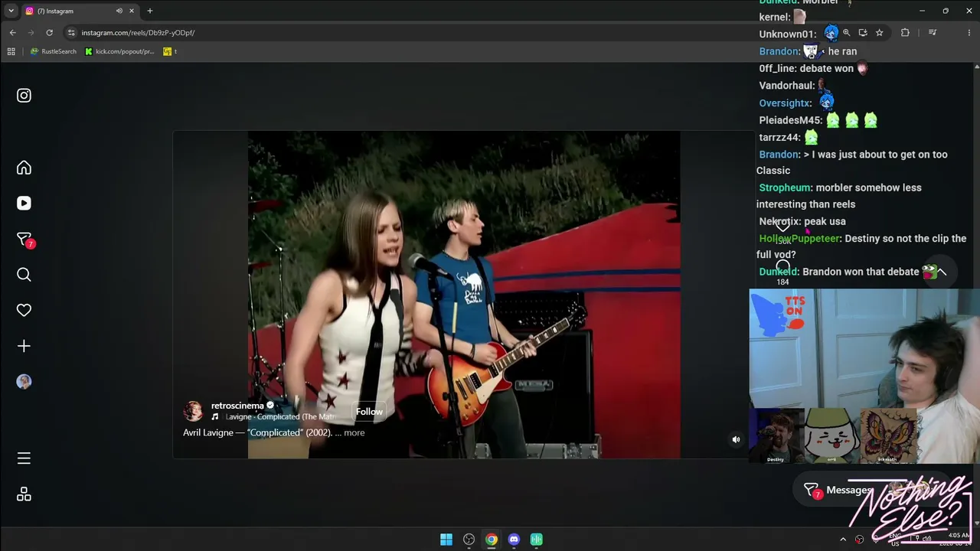Image resolution: width=980 pixels, height=551 pixels.
Task: Open the Instagram logo home link
Action: pyautogui.click(x=24, y=96)
